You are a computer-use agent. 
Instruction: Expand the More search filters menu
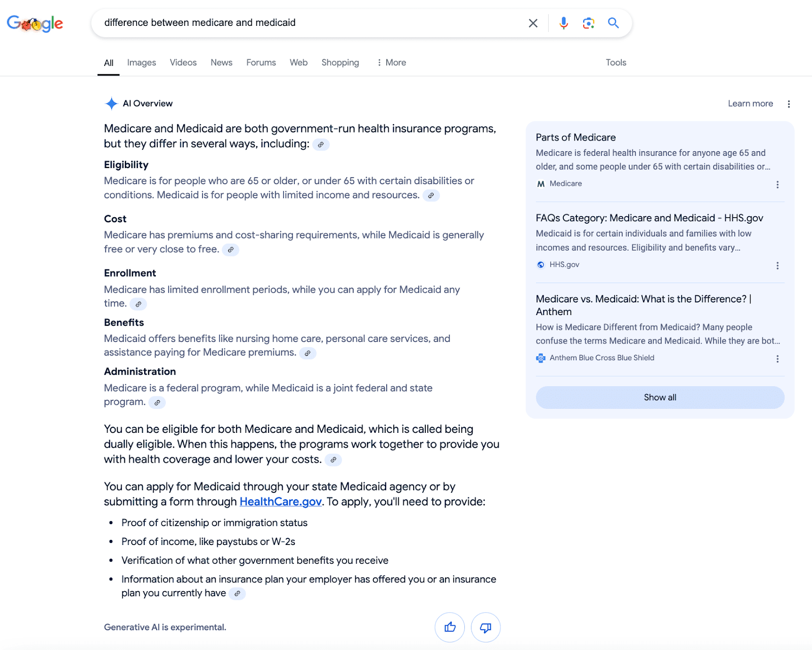[x=391, y=62]
